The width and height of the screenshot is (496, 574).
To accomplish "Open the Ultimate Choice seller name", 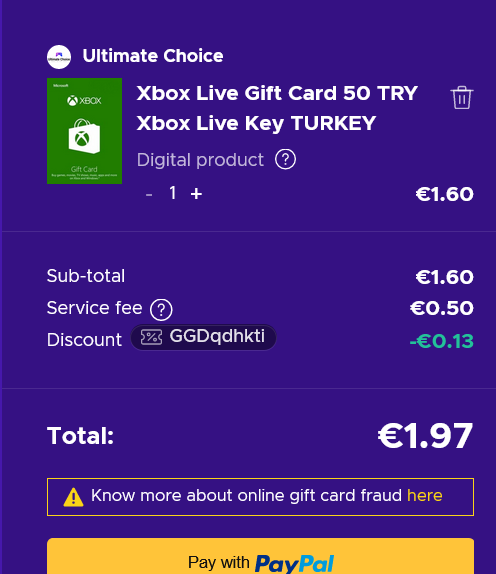I will (x=153, y=56).
